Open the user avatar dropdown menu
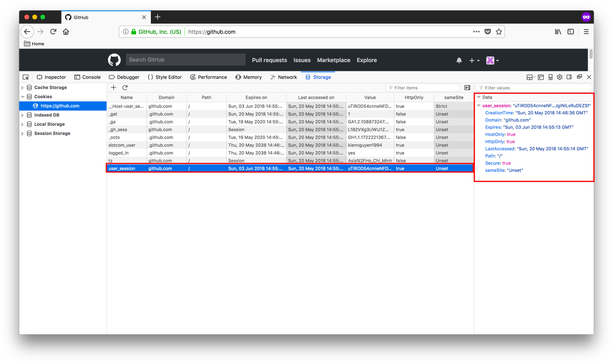 tap(493, 60)
